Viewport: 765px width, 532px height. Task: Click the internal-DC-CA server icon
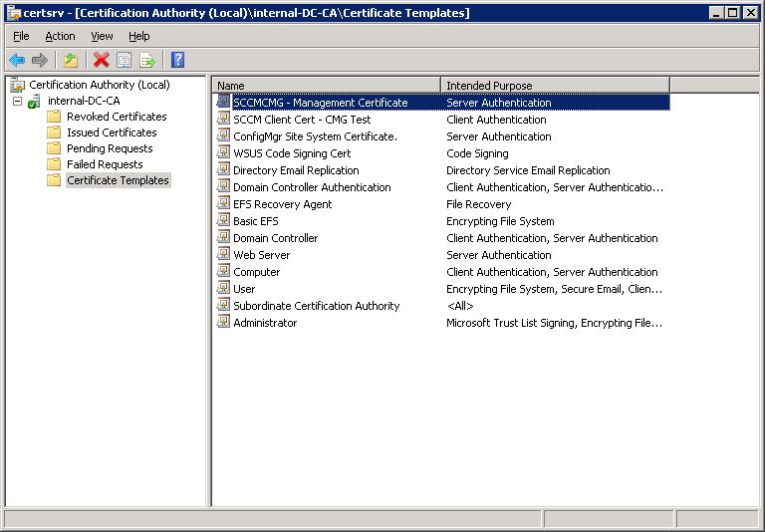34,101
